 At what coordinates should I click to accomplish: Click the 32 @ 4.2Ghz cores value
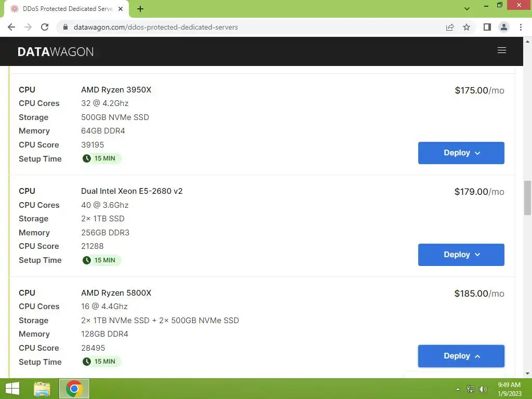point(105,103)
